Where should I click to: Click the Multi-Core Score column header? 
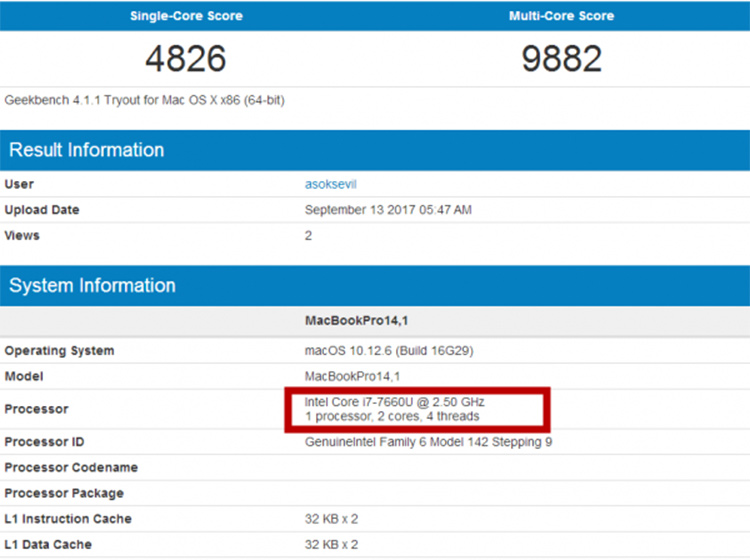[x=562, y=16]
